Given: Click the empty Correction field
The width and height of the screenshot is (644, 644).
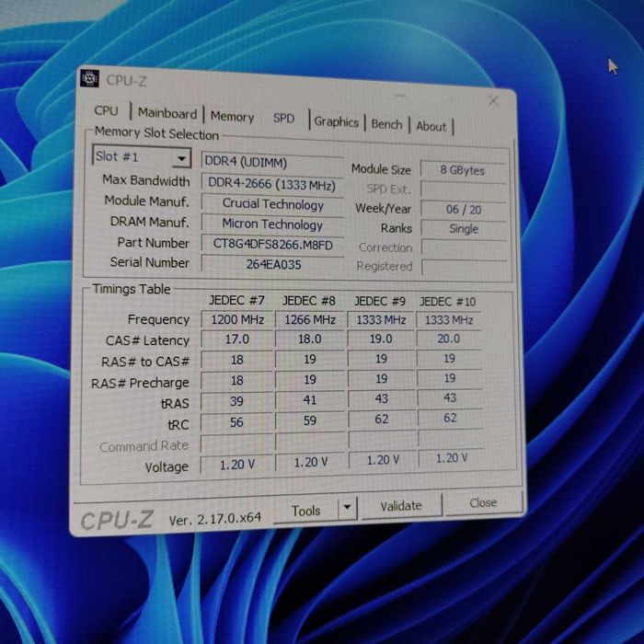Looking at the screenshot, I should click(x=464, y=248).
